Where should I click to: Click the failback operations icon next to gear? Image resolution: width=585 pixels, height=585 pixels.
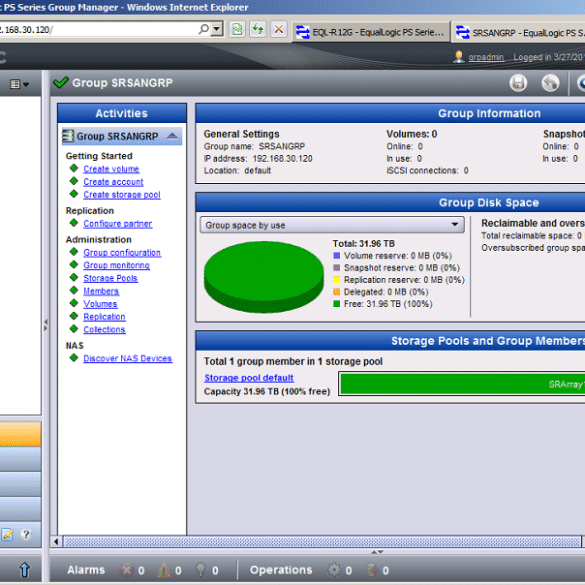coord(372,570)
